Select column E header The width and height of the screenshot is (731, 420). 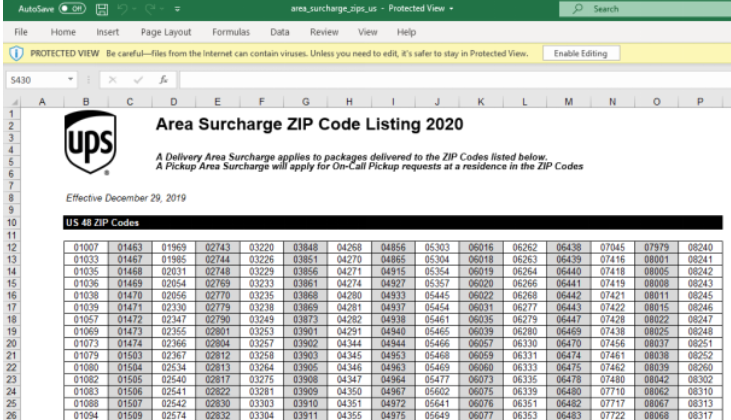click(217, 102)
